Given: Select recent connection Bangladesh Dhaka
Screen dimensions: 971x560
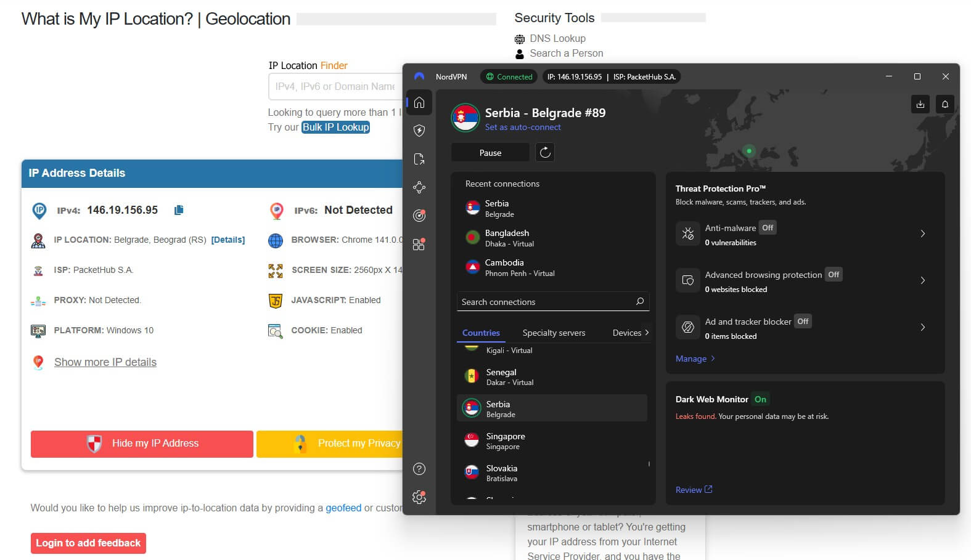Looking at the screenshot, I should pyautogui.click(x=553, y=238).
